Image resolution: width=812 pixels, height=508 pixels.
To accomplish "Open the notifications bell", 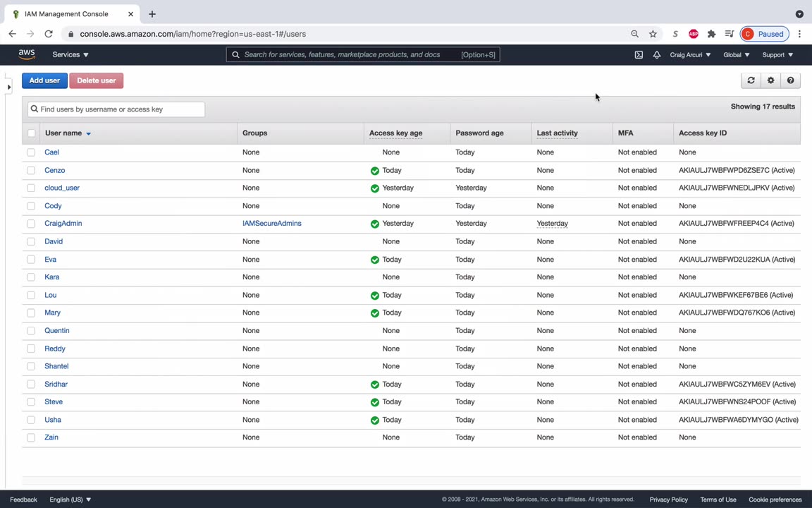I will [x=657, y=54].
